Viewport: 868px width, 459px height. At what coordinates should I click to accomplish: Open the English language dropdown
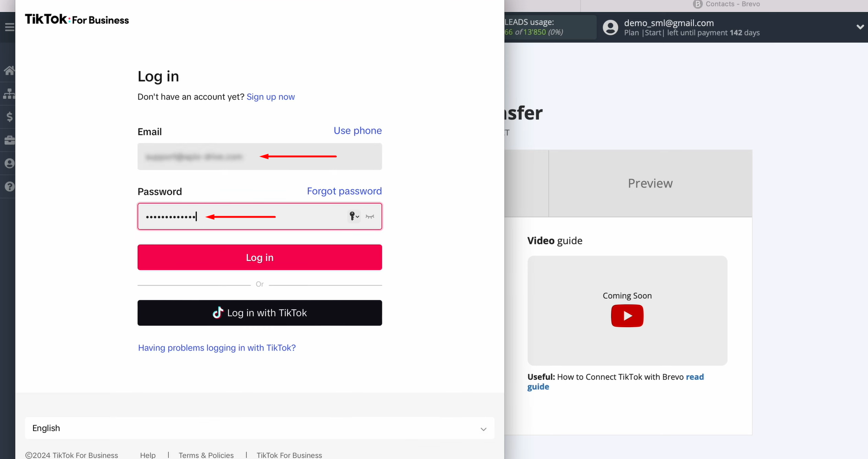click(x=260, y=428)
